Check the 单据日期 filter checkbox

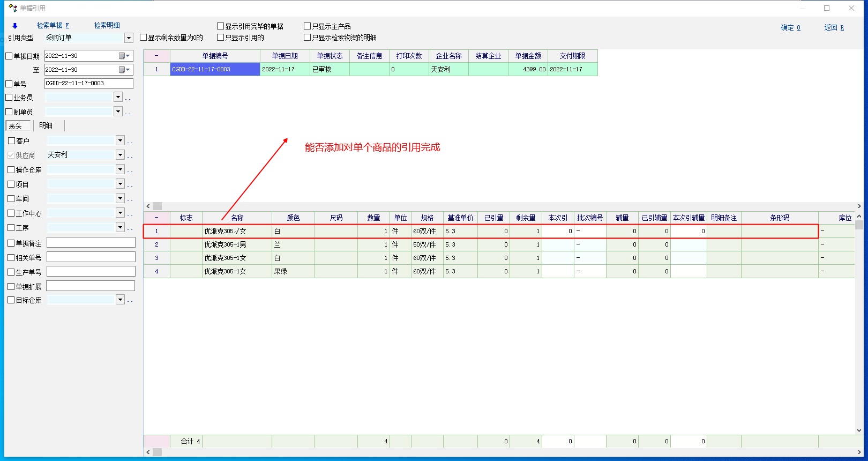coord(9,56)
